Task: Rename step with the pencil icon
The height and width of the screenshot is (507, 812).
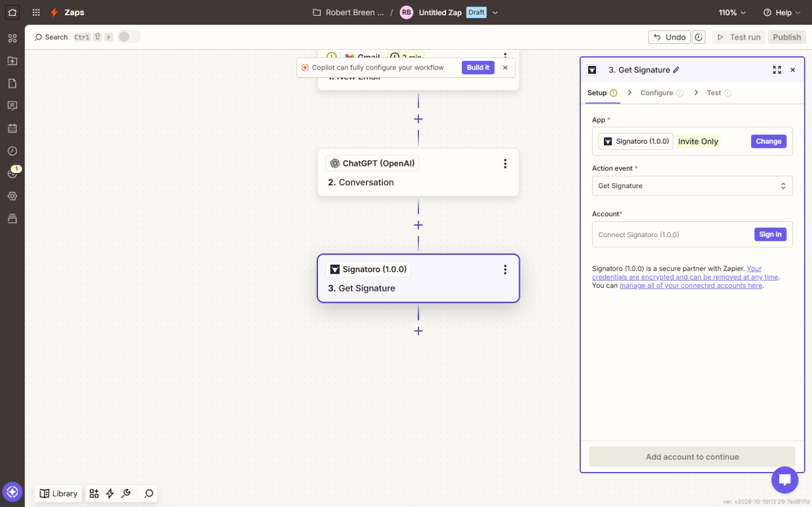Action: pyautogui.click(x=676, y=70)
